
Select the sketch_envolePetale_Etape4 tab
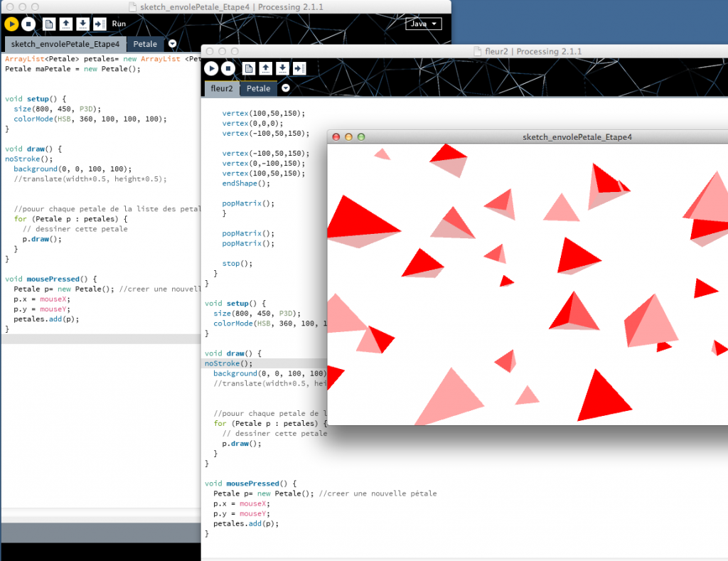(65, 44)
